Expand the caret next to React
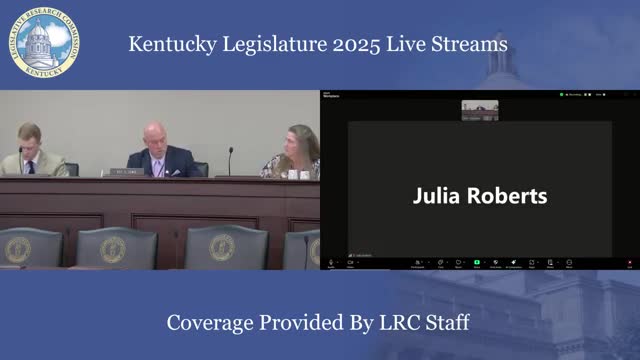The height and width of the screenshot is (360, 640). [x=464, y=262]
